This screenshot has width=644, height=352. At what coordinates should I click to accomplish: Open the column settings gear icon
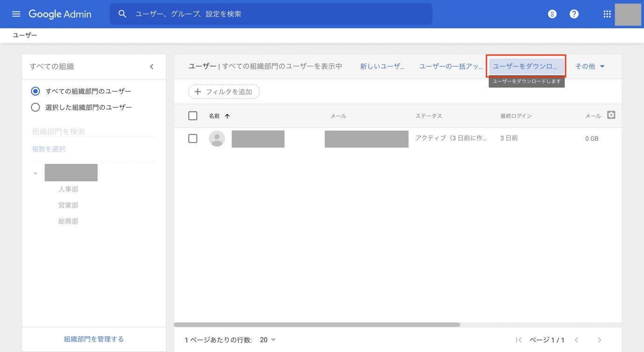pos(611,115)
